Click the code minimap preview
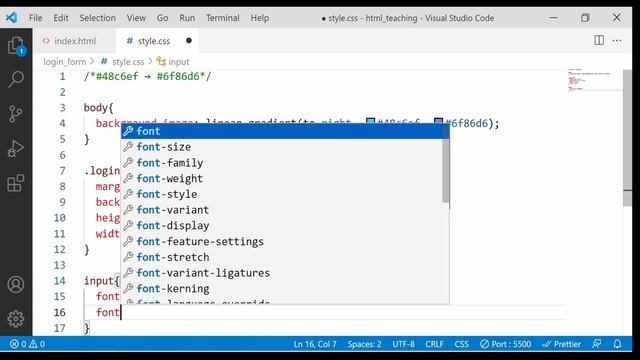The height and width of the screenshot is (360, 640). click(x=594, y=80)
